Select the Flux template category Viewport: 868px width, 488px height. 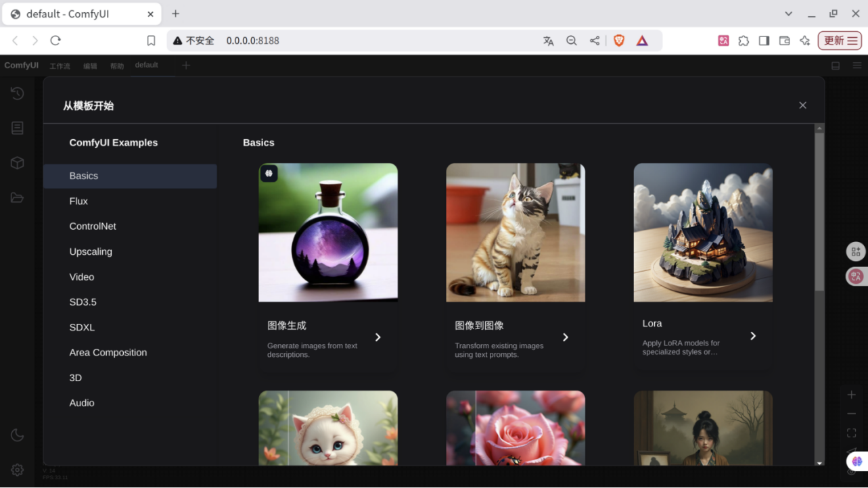click(130, 201)
